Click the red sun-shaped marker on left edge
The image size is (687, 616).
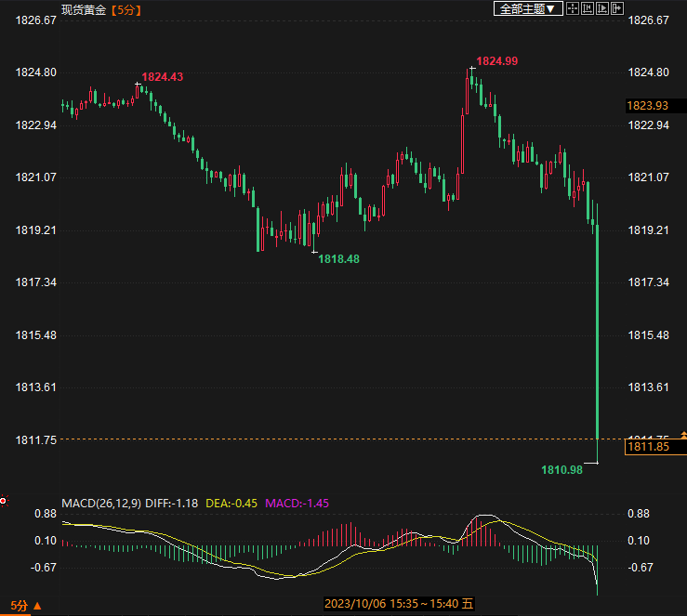click(x=4, y=500)
